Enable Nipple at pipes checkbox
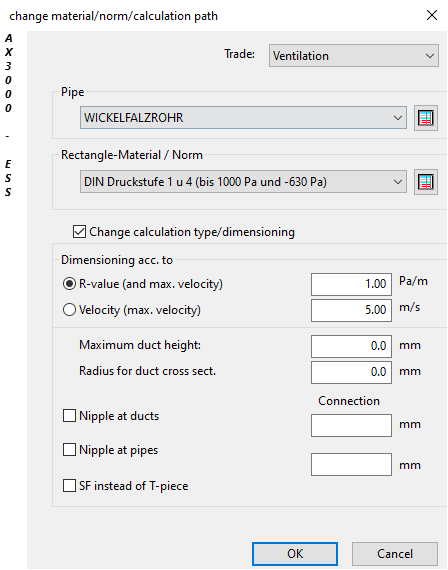The image size is (448, 570). 69,450
